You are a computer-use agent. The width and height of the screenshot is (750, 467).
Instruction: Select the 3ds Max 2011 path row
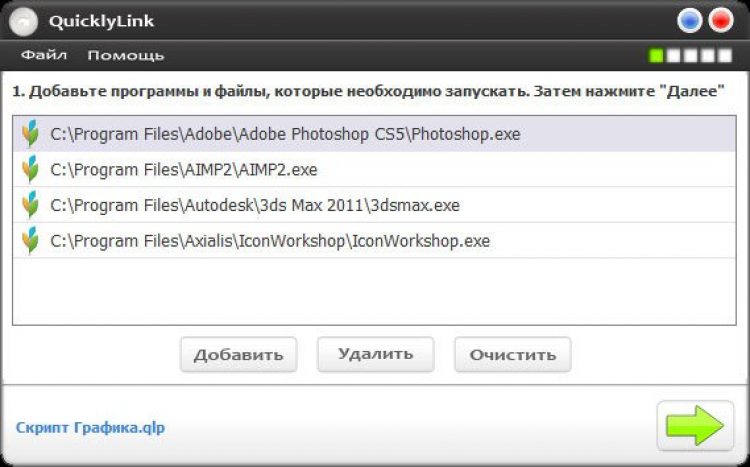255,205
